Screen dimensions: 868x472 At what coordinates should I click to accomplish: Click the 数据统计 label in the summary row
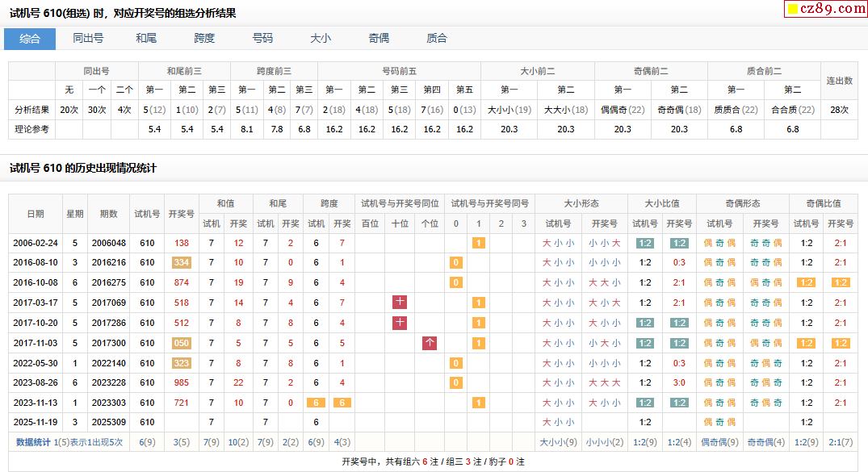click(x=33, y=442)
